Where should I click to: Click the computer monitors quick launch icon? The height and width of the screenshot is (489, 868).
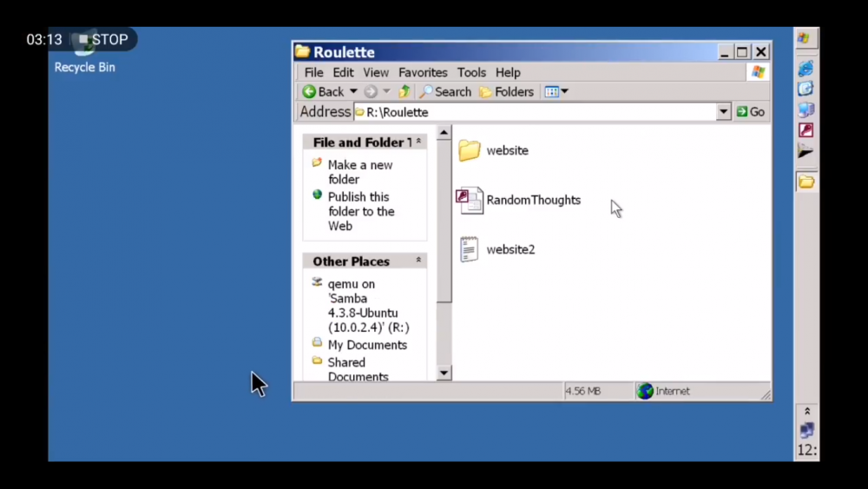(806, 109)
